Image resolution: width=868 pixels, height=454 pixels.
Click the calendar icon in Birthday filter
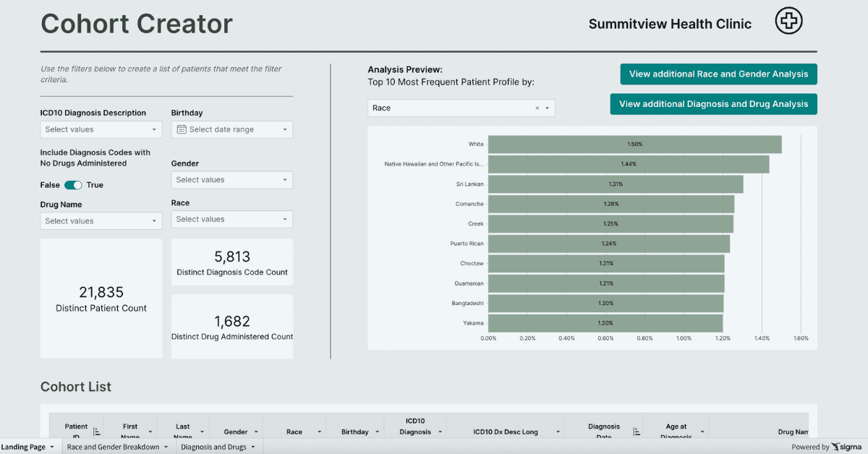[182, 129]
